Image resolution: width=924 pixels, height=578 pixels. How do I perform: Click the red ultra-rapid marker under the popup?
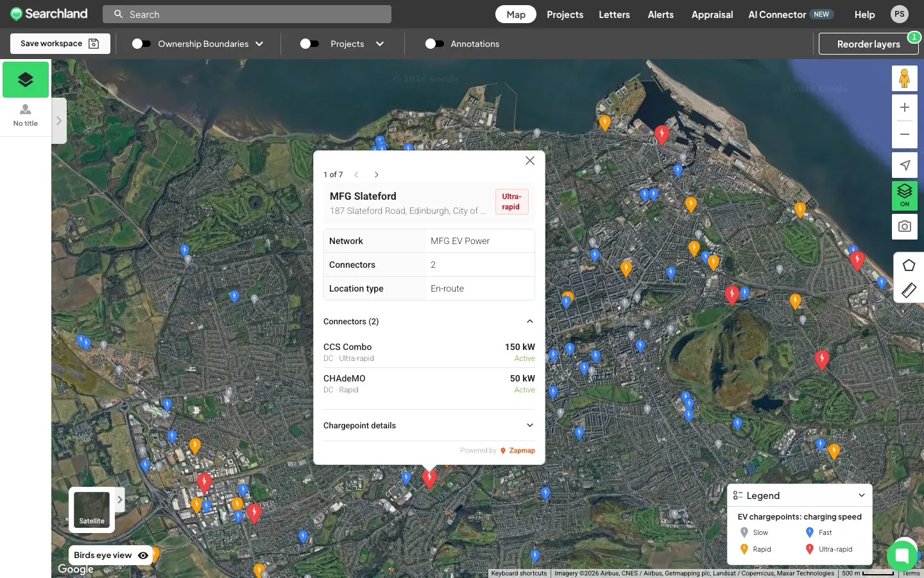point(429,478)
